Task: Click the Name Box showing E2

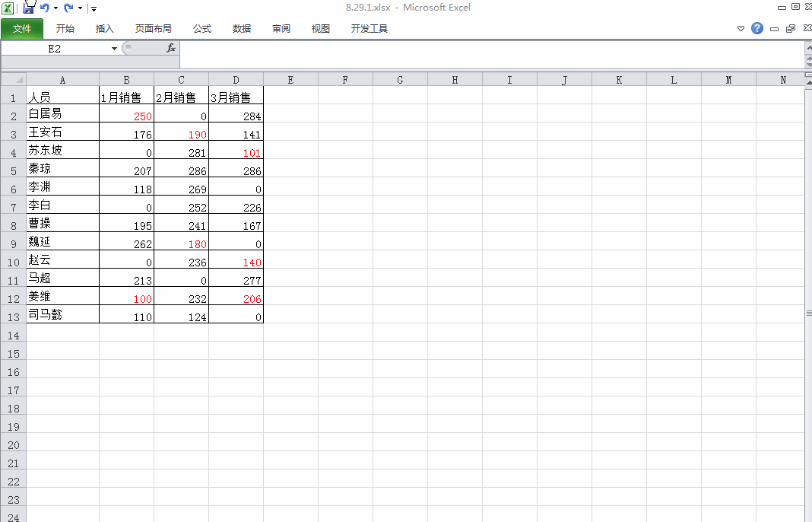Action: click(x=55, y=49)
